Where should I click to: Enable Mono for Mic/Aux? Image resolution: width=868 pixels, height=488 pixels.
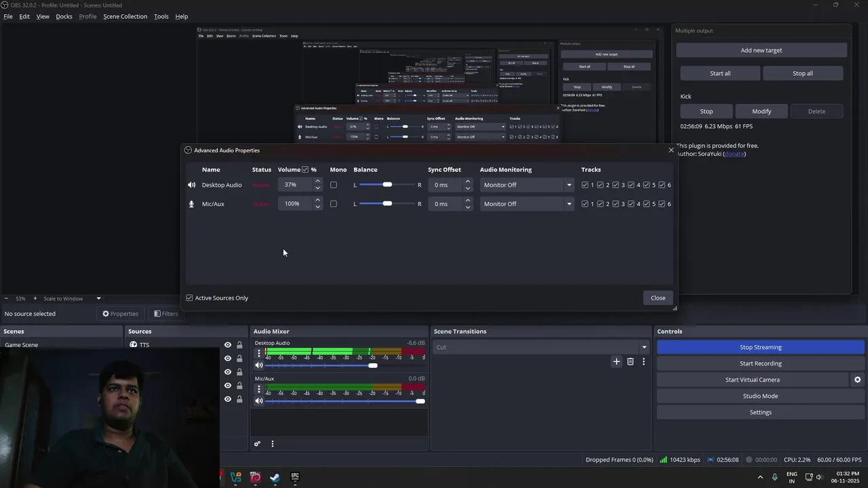[334, 204]
